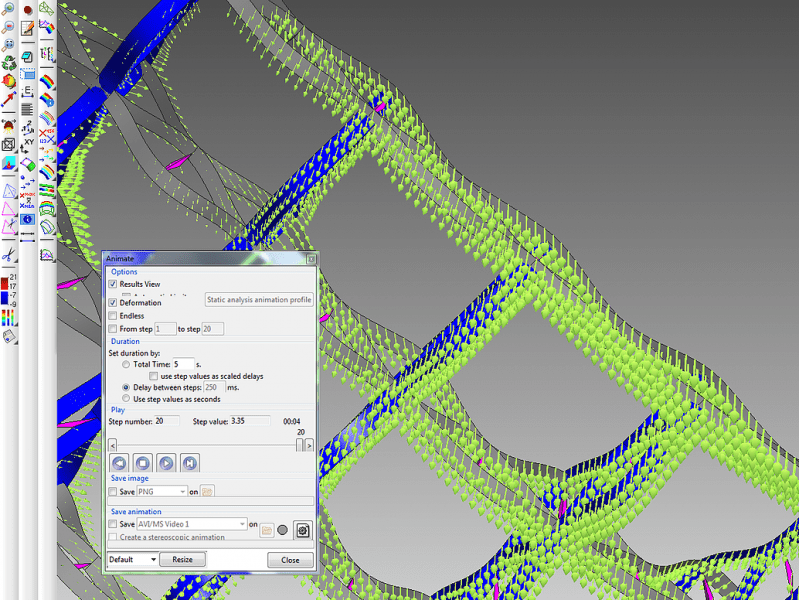This screenshot has width=799, height=600.
Task: Click the step number slider handle
Action: [x=300, y=445]
